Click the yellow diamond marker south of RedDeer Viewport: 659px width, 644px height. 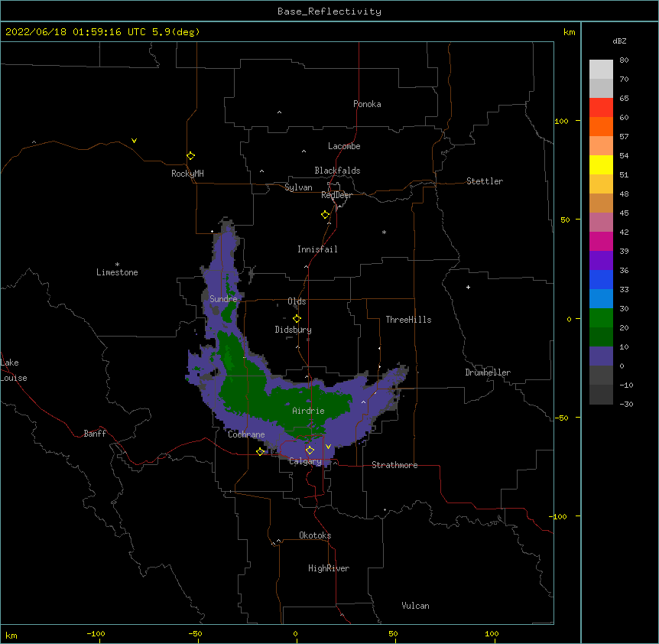coord(325,215)
